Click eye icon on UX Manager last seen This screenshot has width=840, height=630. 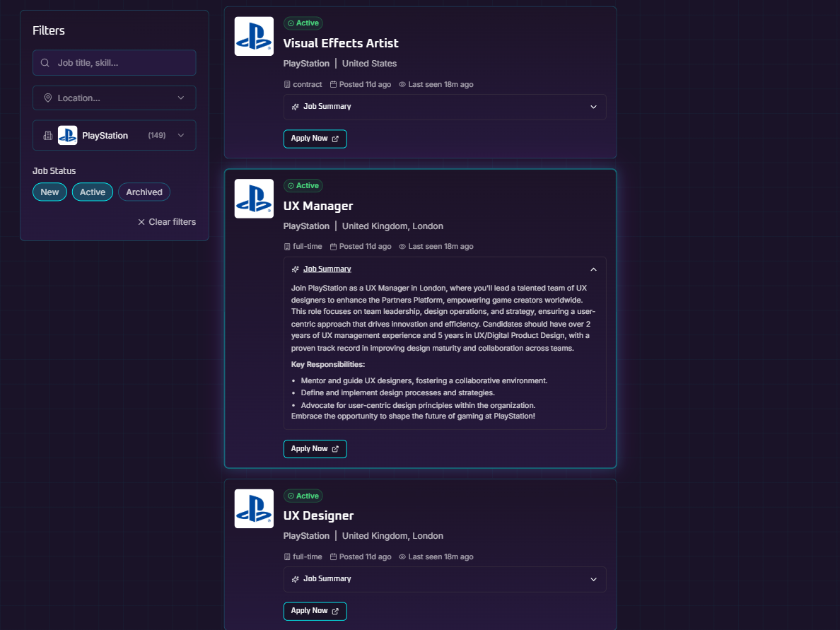[402, 247]
